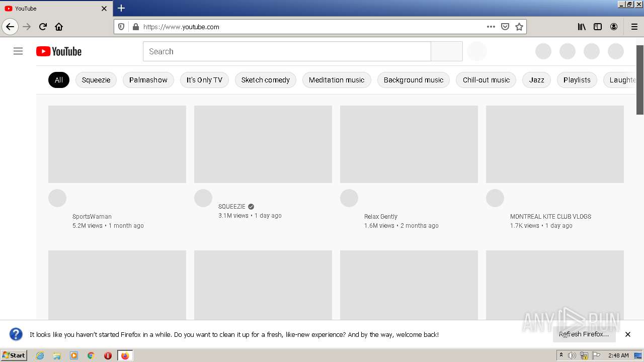Click the notification question mark icon
644x362 pixels.
pos(16,334)
